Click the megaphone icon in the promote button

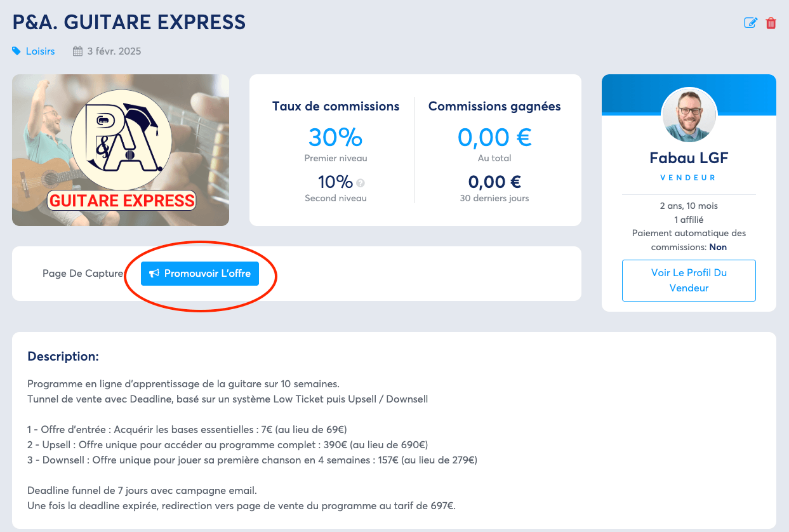click(x=154, y=274)
